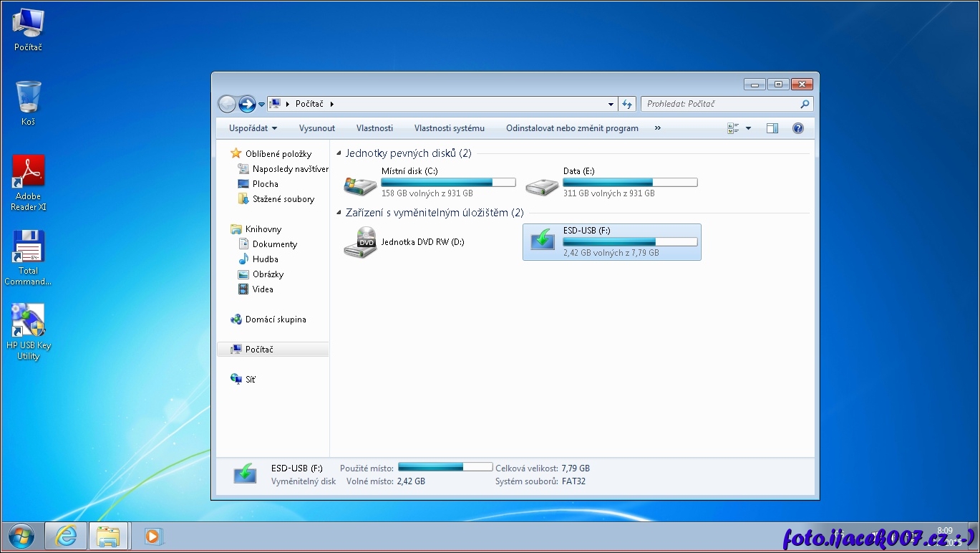
Task: Select the Data (E:) drive icon
Action: [x=542, y=186]
